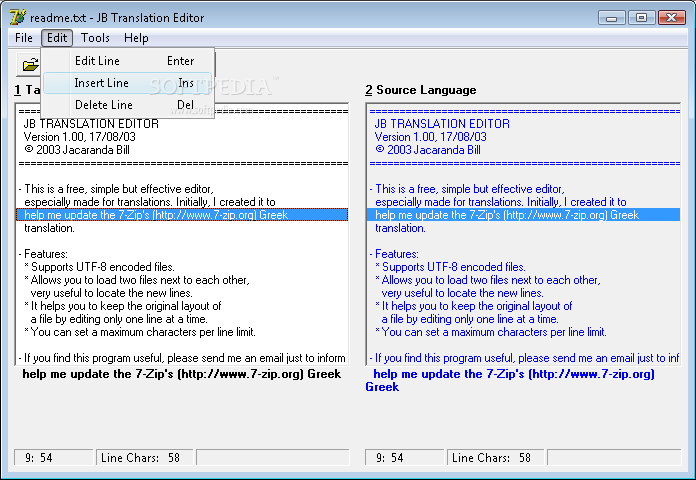Click right status bar position '9: 54'
Viewport: 696px width, 480px height.
coord(404,458)
